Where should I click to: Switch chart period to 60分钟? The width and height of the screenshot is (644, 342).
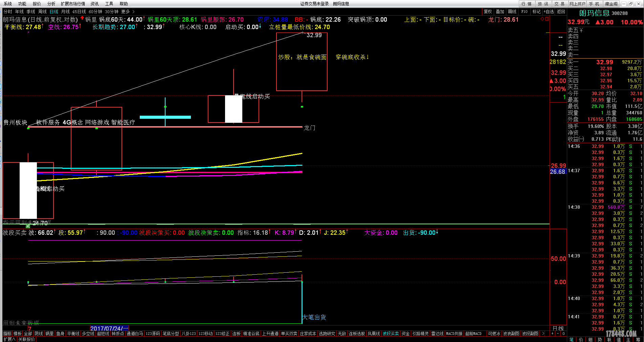pyautogui.click(x=95, y=12)
